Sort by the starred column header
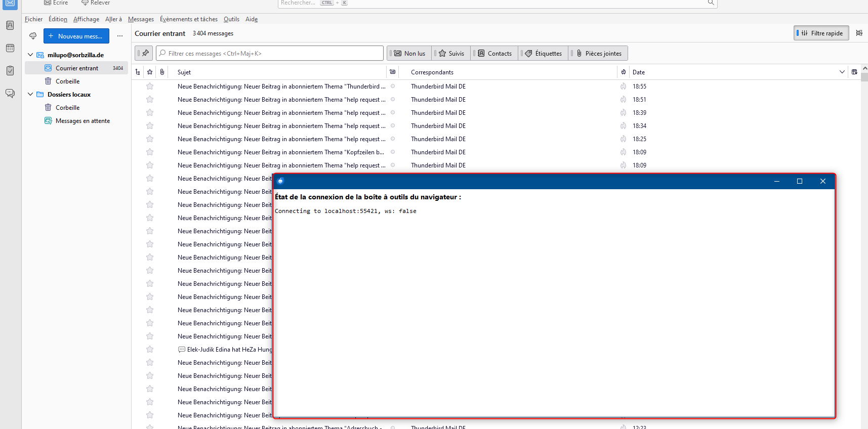The height and width of the screenshot is (429, 868). click(x=150, y=72)
